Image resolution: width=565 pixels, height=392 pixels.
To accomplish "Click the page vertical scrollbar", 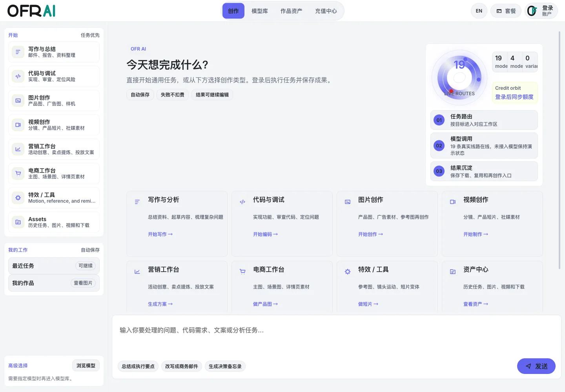I will pos(560,150).
